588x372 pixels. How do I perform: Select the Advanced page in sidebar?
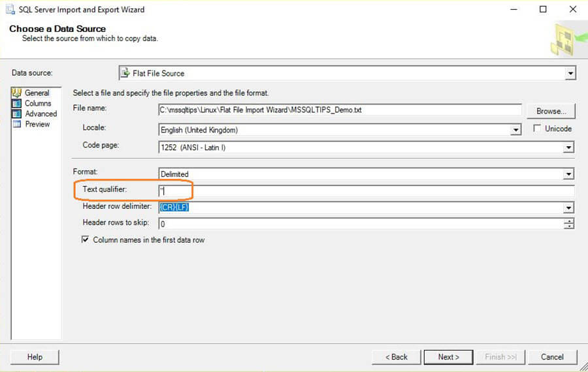click(41, 114)
